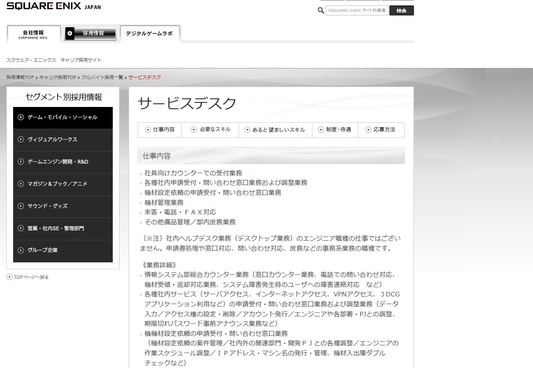Click the アルバイト採用一覧 breadcrumb link

(x=102, y=77)
